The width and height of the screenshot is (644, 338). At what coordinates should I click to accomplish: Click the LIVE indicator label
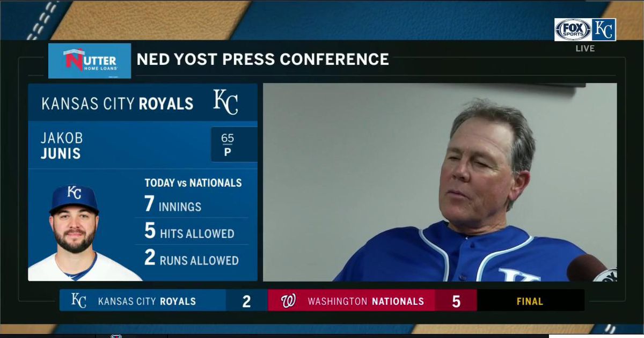coord(585,48)
